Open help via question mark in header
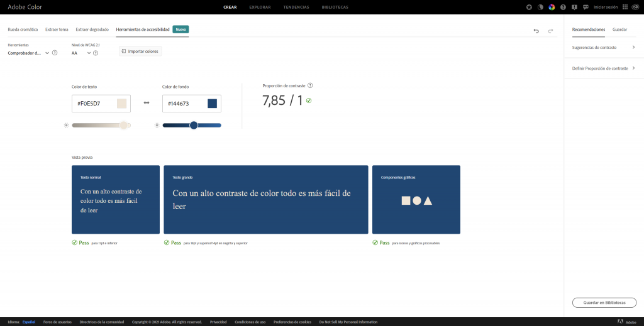The width and height of the screenshot is (644, 326). point(563,7)
